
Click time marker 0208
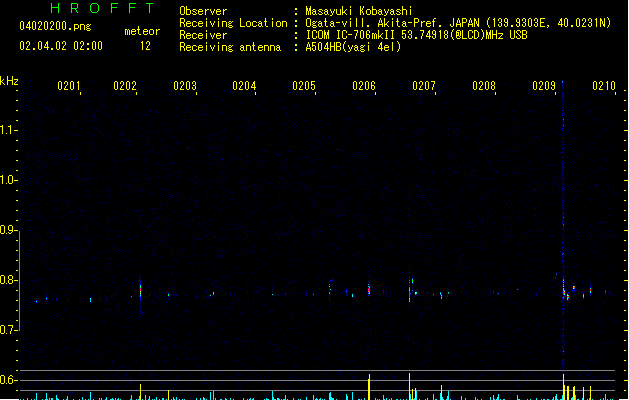[x=484, y=86]
